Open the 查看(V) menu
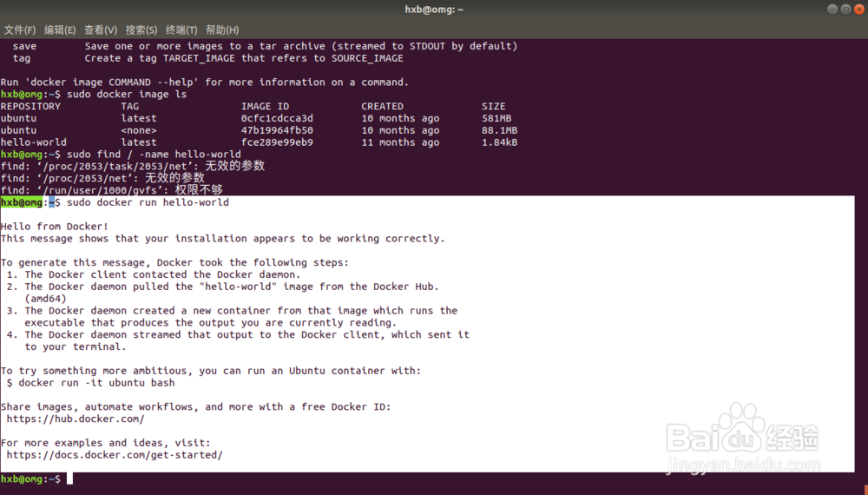Image resolution: width=868 pixels, height=495 pixels. (100, 30)
